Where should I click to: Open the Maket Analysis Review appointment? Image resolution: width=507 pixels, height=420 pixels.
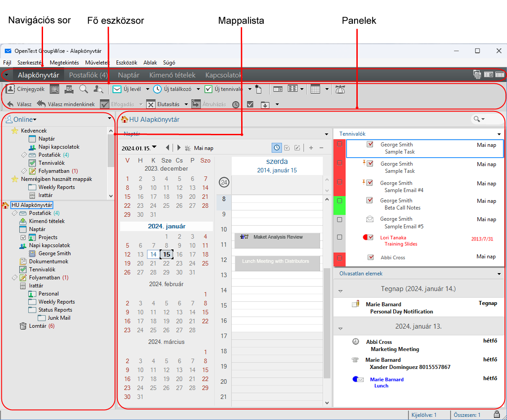tap(277, 240)
